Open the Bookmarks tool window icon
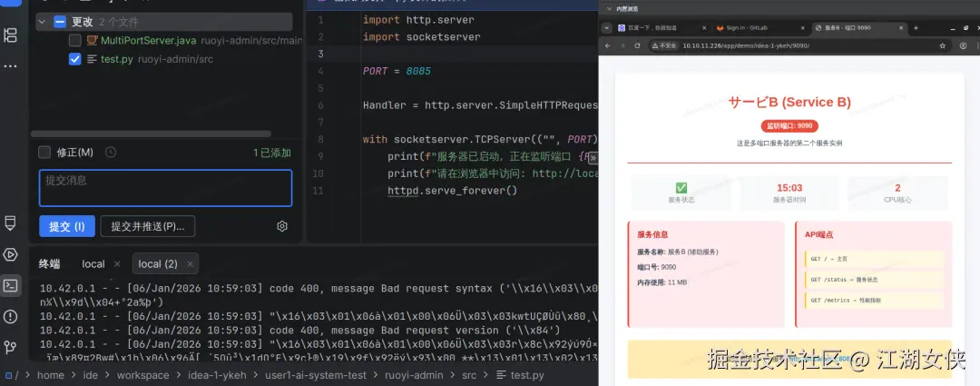The width and height of the screenshot is (980, 386). (x=10, y=223)
